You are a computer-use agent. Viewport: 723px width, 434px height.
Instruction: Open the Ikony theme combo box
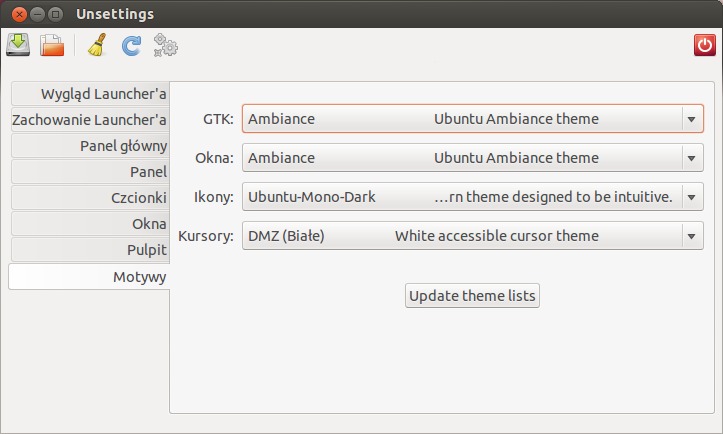tap(473, 196)
